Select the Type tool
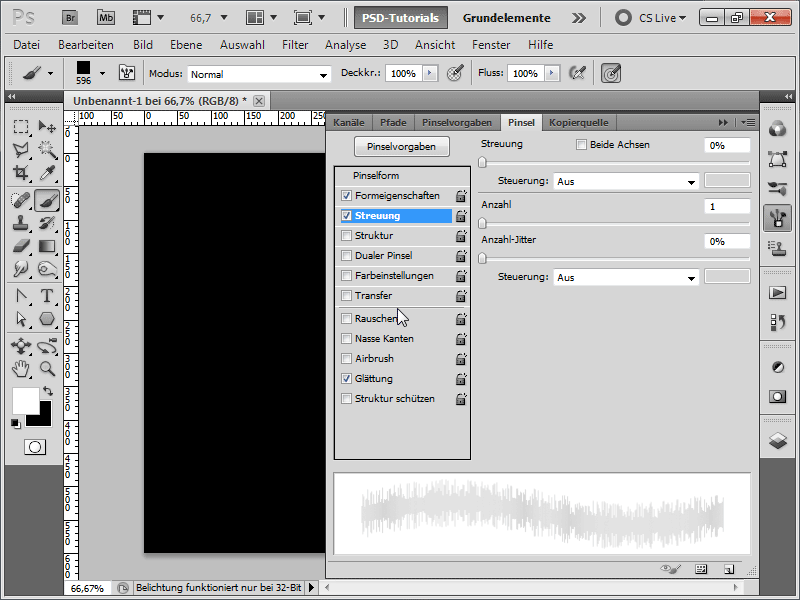 tap(47, 296)
